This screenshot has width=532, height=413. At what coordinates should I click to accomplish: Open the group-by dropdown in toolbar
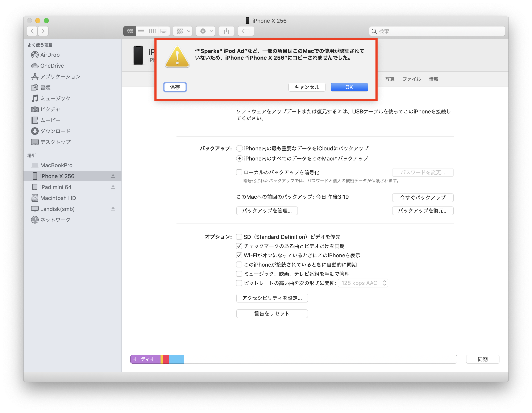click(x=183, y=31)
